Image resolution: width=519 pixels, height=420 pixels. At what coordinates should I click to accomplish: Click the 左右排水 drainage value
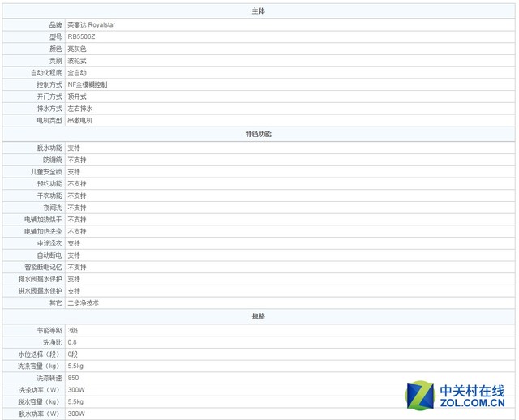point(79,108)
